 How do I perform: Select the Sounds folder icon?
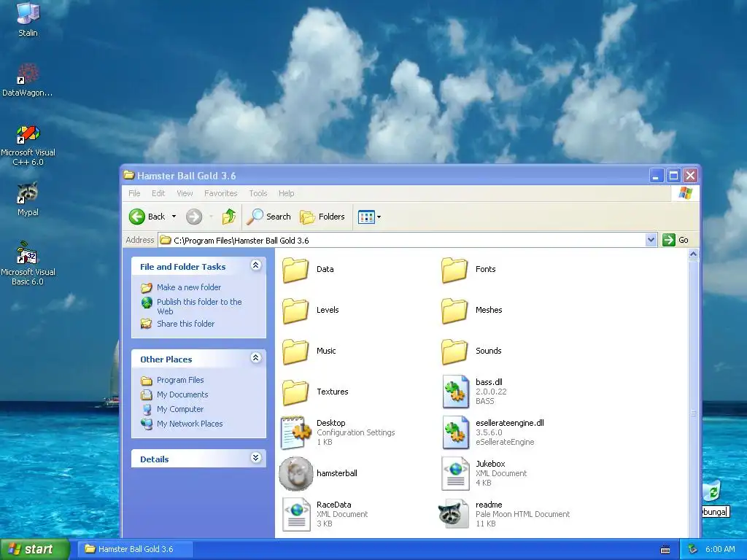454,351
